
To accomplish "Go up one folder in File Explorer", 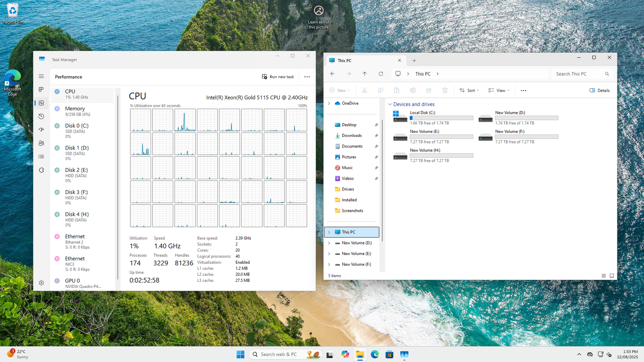I will pos(364,74).
